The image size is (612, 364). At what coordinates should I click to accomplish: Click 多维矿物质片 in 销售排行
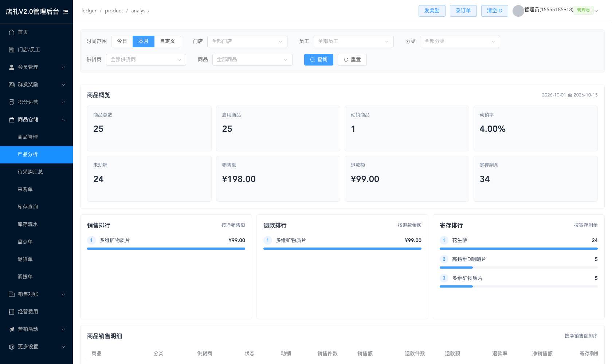(115, 241)
